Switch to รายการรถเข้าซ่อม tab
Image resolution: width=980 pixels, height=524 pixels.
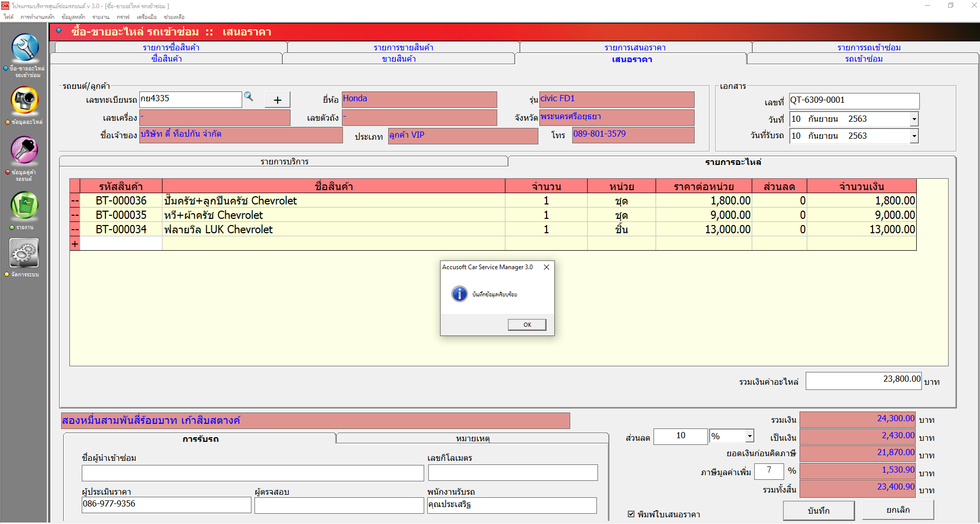[869, 47]
